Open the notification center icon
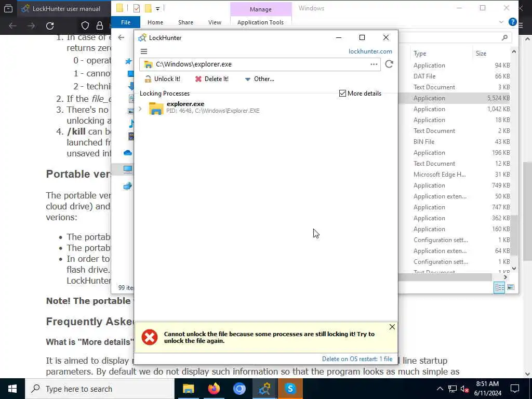The image size is (532, 399). 515,389
